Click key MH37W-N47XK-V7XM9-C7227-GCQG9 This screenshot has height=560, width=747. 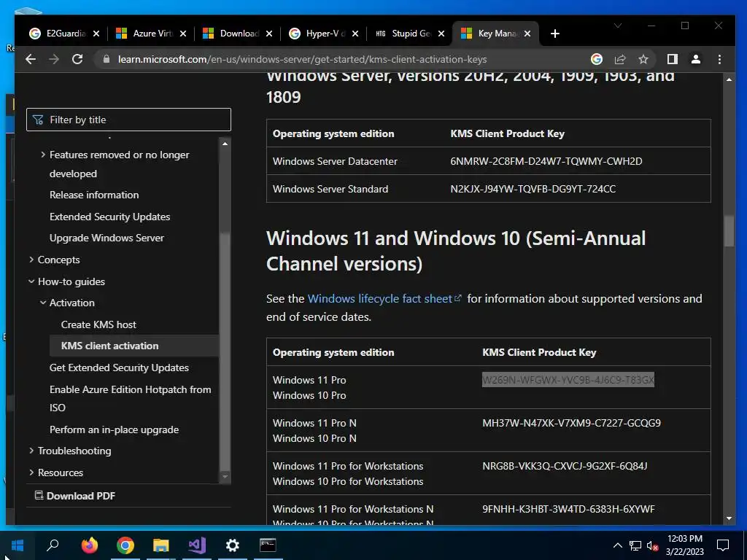pos(571,423)
